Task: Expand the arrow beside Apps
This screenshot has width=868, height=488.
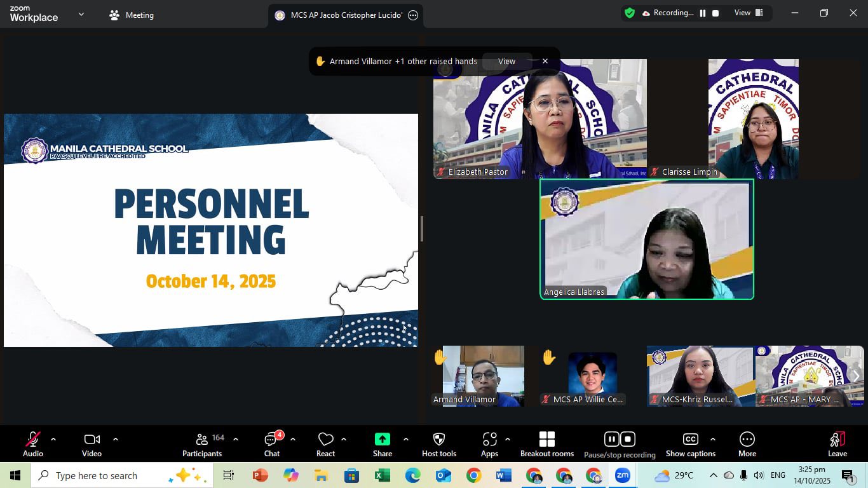Action: 508,439
